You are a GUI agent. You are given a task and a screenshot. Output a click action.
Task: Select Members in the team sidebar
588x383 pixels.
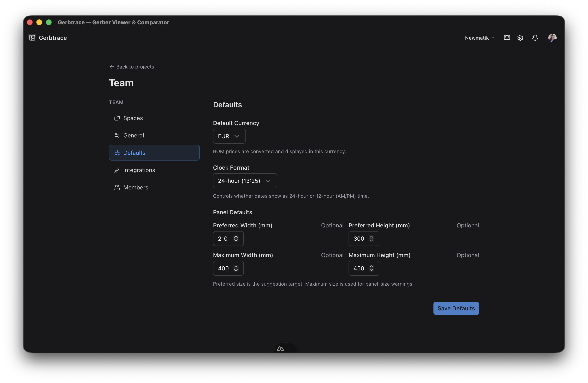154,187
